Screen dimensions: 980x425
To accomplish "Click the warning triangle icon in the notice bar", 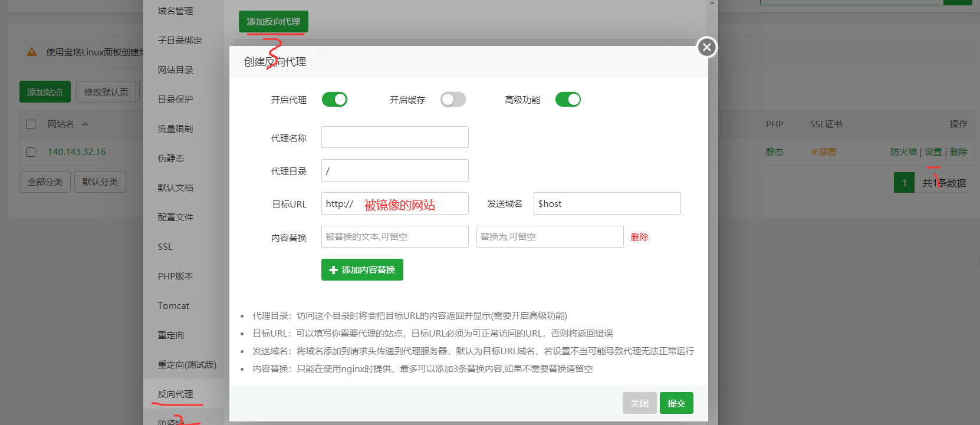I will [32, 52].
